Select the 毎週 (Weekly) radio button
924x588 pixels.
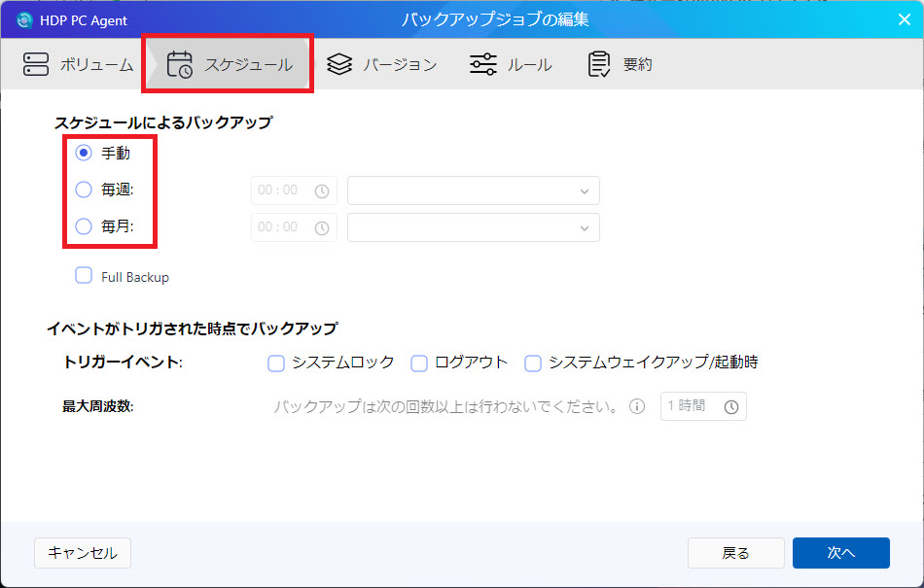[x=84, y=190]
